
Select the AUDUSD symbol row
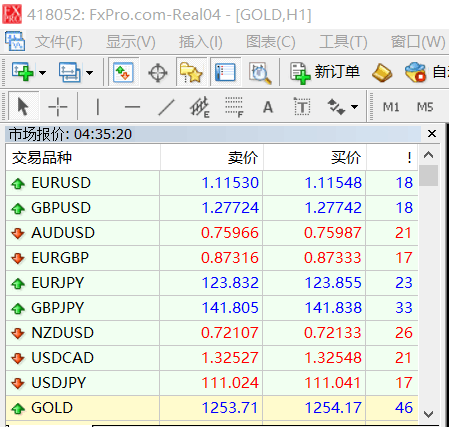[x=212, y=233]
